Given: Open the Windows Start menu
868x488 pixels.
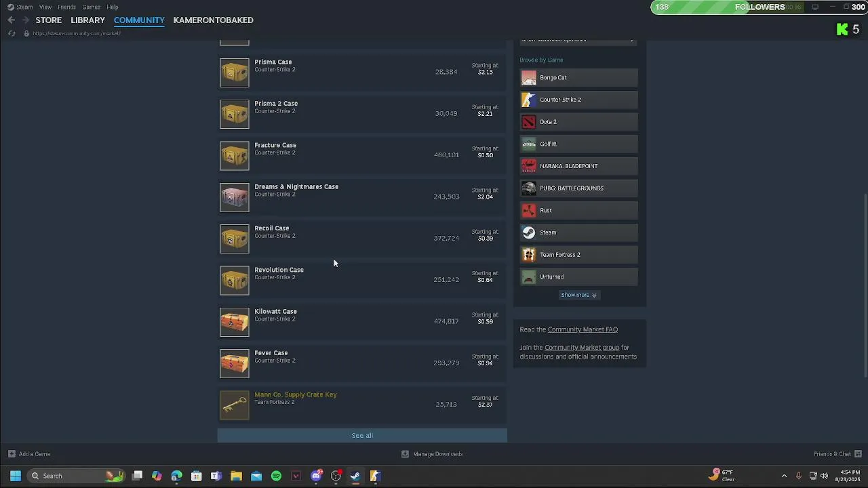Looking at the screenshot, I should [15, 476].
